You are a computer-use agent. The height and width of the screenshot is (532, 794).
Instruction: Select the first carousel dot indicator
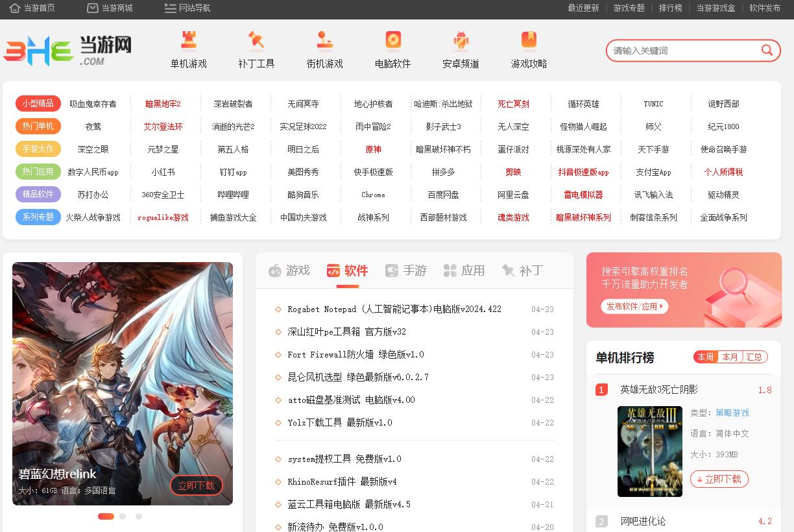click(x=106, y=516)
